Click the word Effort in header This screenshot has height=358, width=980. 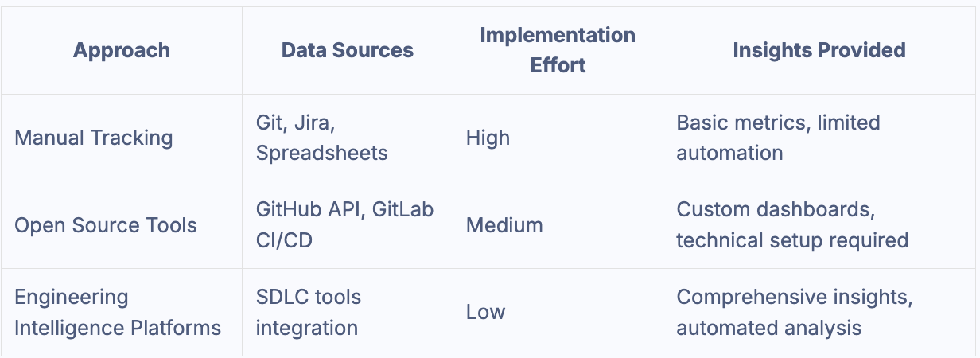[x=558, y=65]
